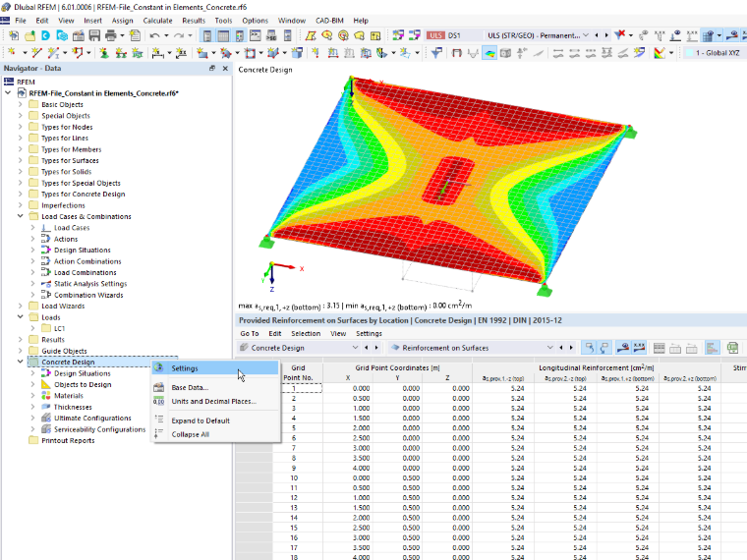
Task: Click the Print icon in main toolbar
Action: point(110,35)
